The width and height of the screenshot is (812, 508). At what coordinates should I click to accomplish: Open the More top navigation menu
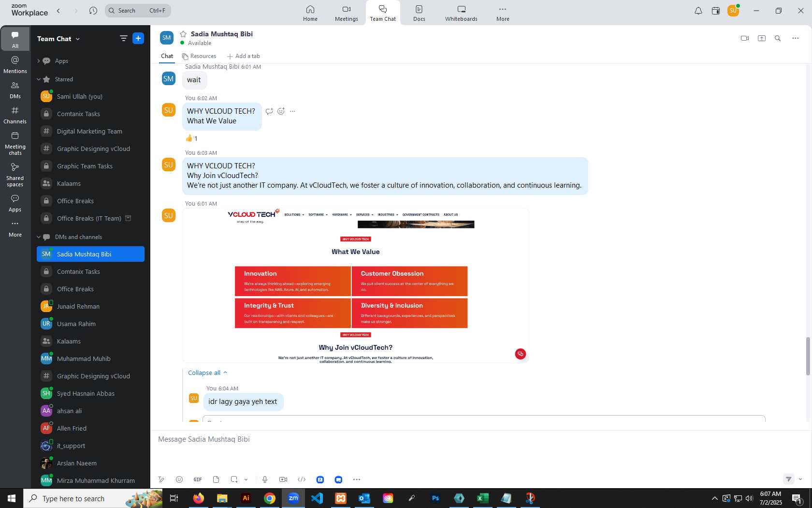503,13
